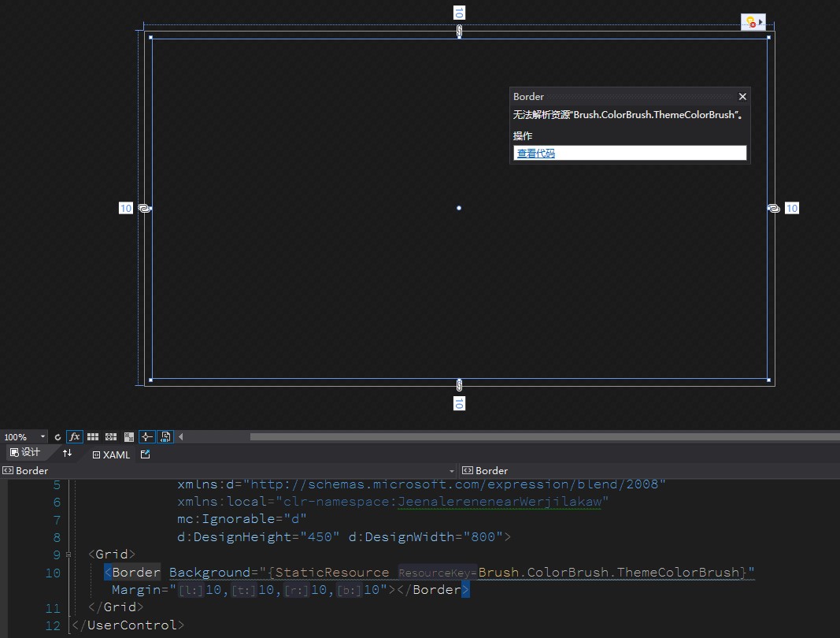This screenshot has height=638, width=840.
Task: Click line number 12 in the gutter
Action: pos(53,625)
